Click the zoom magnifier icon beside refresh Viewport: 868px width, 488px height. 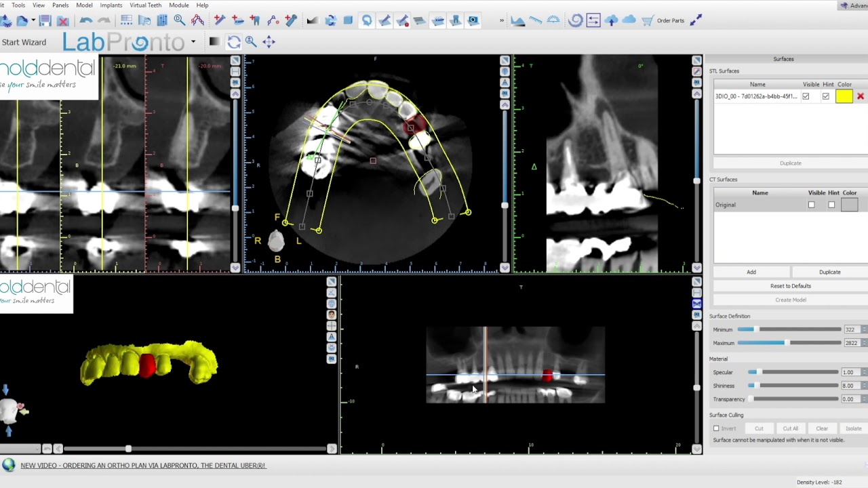point(251,42)
